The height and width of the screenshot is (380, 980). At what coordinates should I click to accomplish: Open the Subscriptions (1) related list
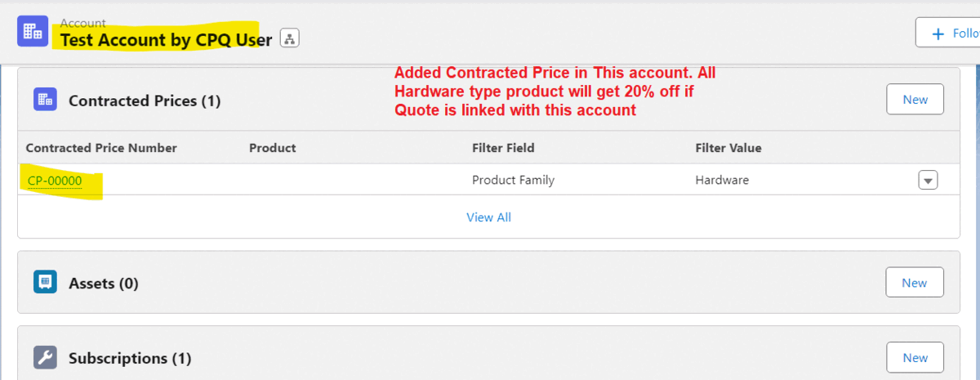click(x=130, y=359)
